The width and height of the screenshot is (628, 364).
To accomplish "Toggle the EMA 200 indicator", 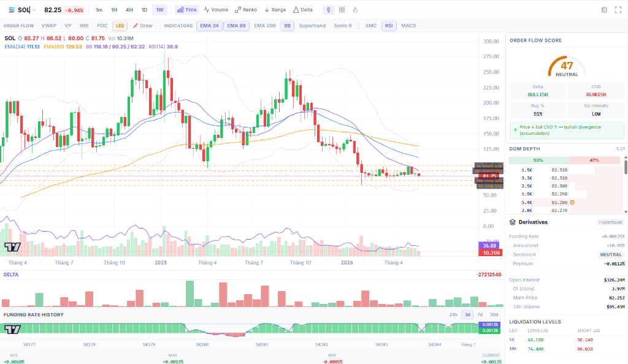I will (x=265, y=26).
